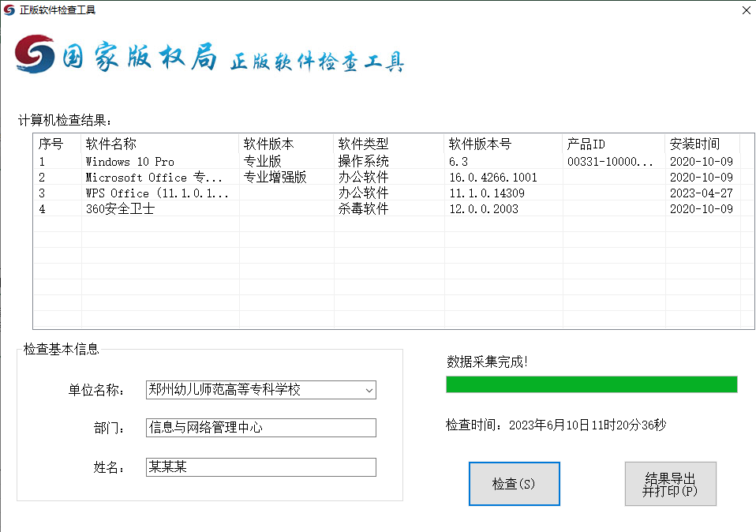
Task: Open the 单位名称 dropdown arrow
Action: (x=369, y=390)
